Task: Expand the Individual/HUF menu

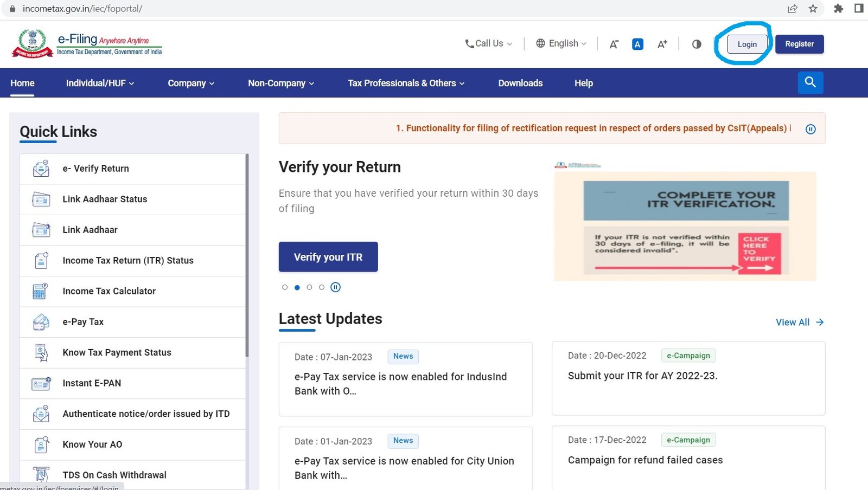Action: 99,83
